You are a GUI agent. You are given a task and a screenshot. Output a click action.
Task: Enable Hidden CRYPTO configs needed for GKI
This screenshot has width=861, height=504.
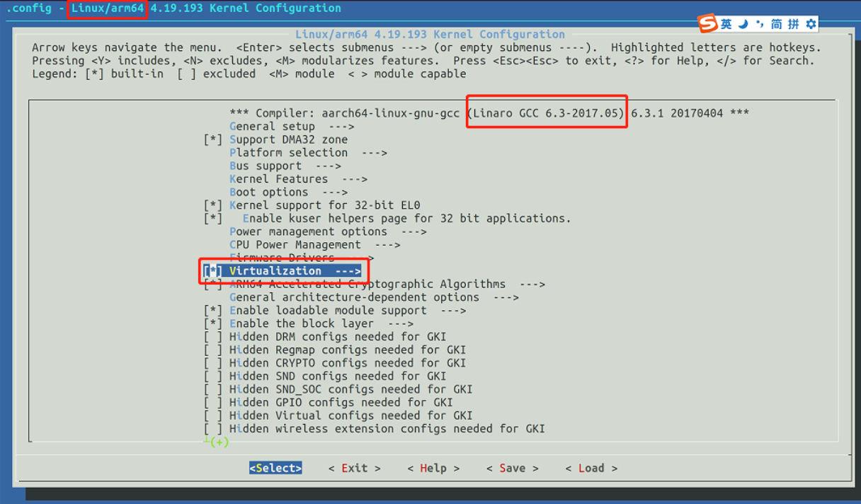click(213, 363)
